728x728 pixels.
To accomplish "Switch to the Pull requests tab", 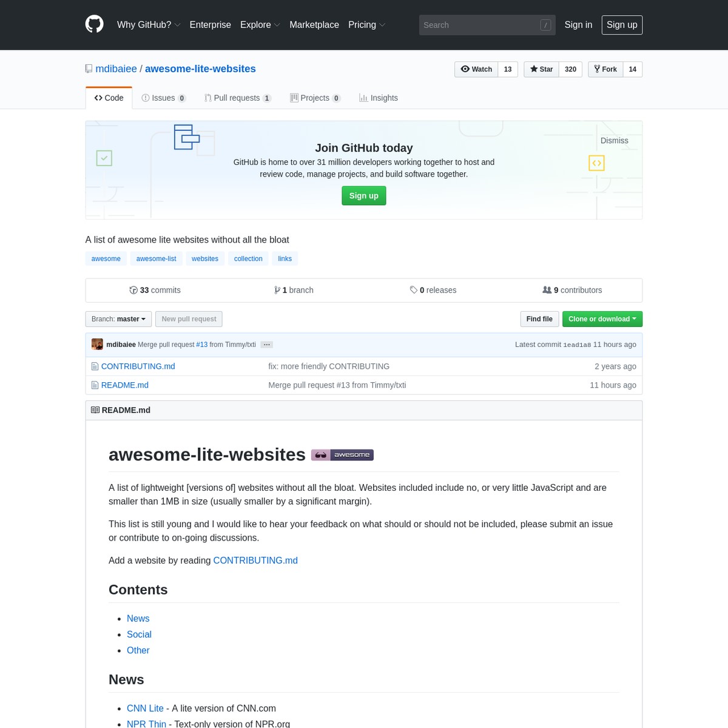I will click(238, 98).
